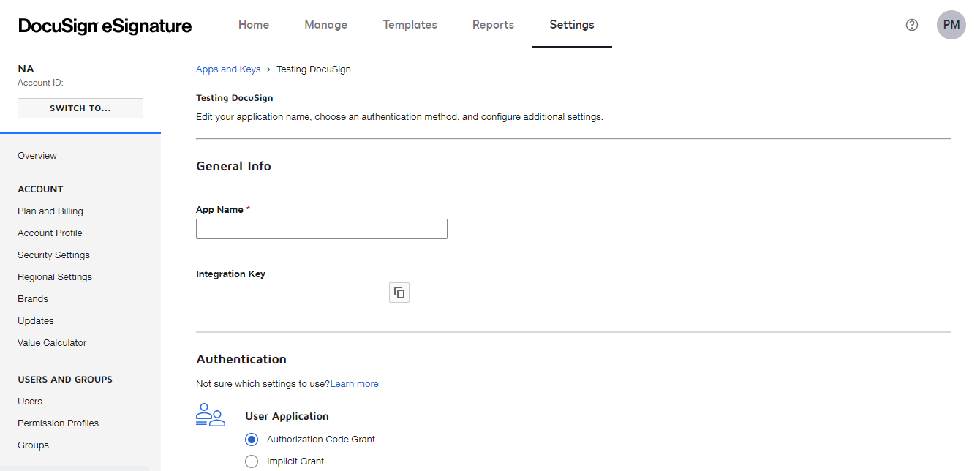Copy the Integration Key to clipboard

point(399,293)
